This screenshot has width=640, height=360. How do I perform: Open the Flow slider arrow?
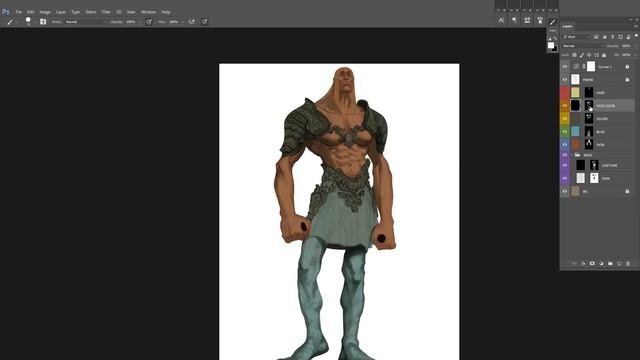[182, 22]
